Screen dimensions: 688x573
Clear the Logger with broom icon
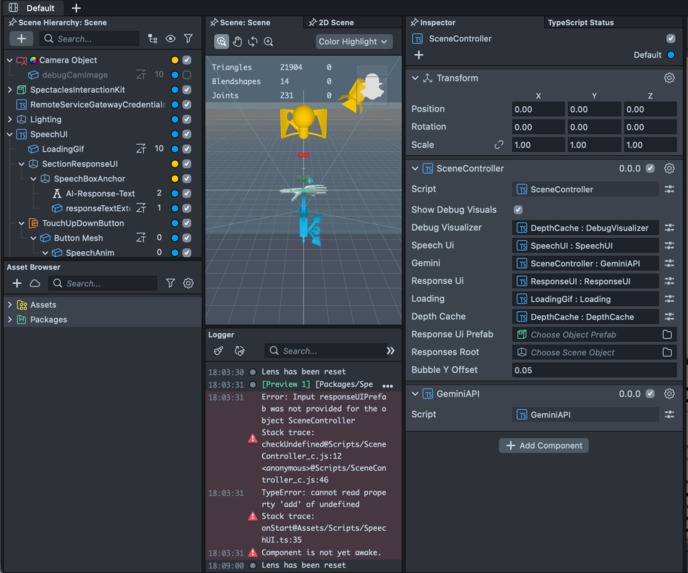(x=219, y=351)
